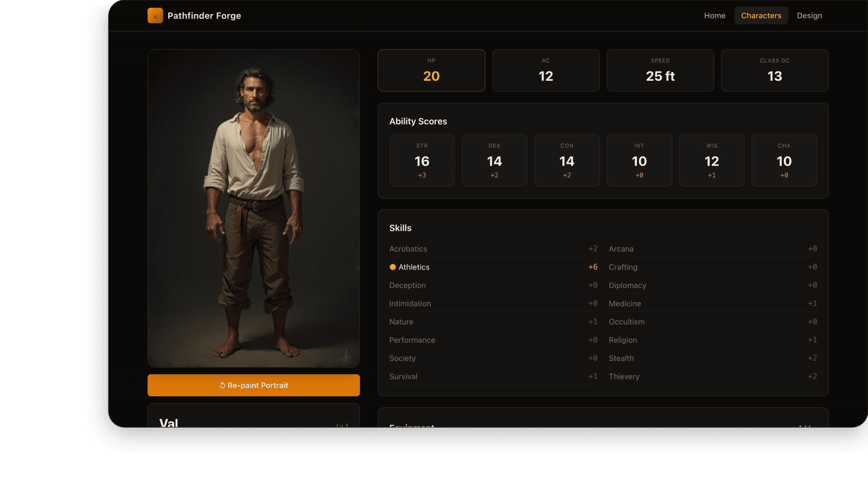The height and width of the screenshot is (488, 868).
Task: Select the CHA 10 ability box
Action: pos(784,160)
